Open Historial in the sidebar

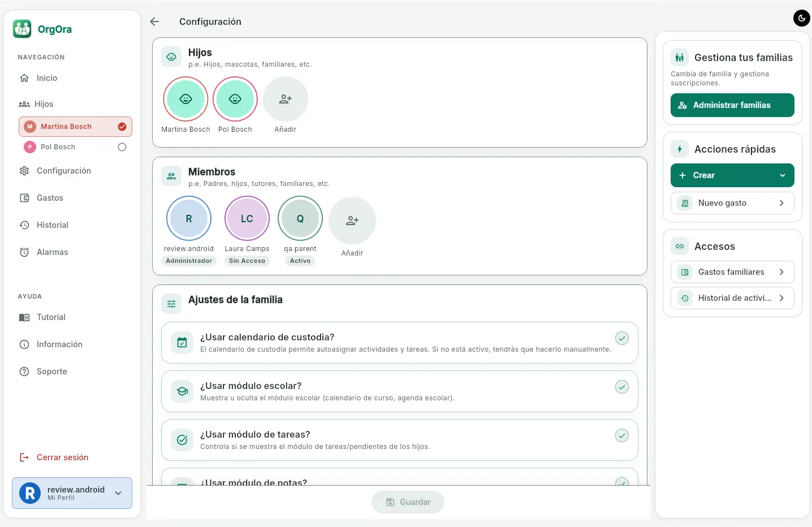coord(44,225)
